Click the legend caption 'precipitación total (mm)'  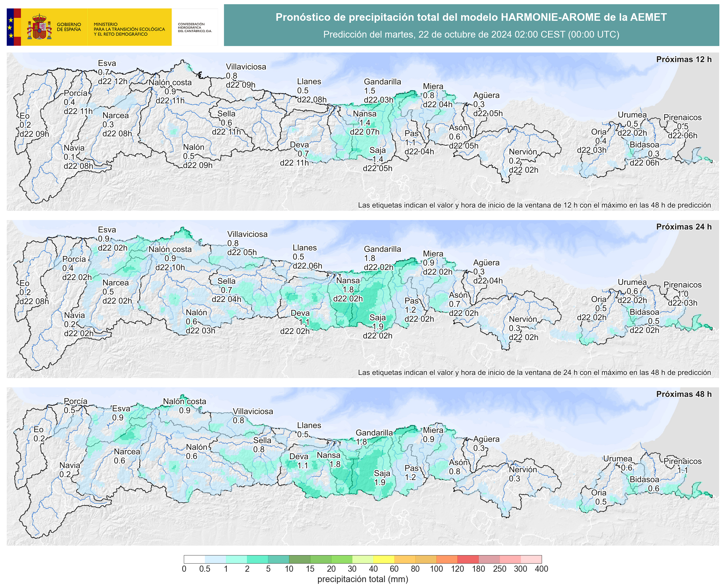(363, 579)
